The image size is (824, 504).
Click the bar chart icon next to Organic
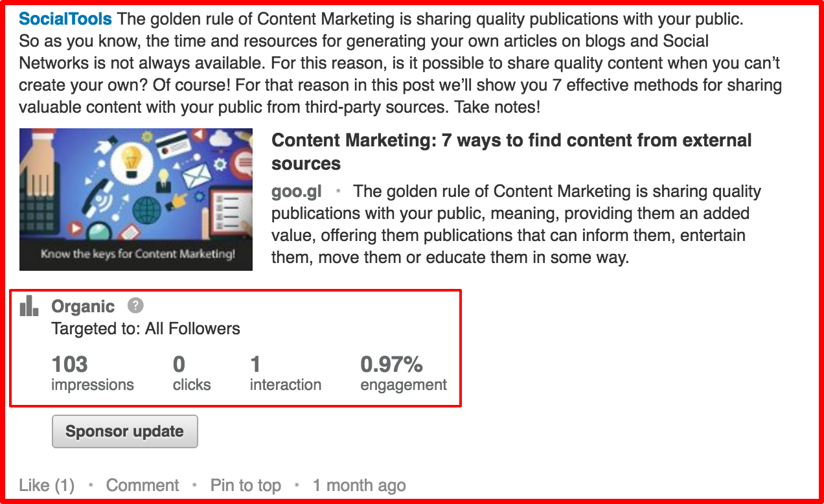click(29, 306)
